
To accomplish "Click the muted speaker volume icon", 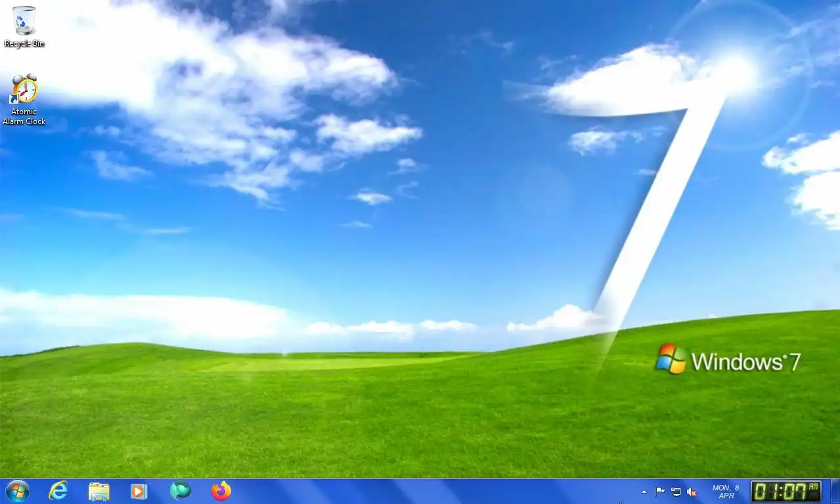I will [x=691, y=492].
